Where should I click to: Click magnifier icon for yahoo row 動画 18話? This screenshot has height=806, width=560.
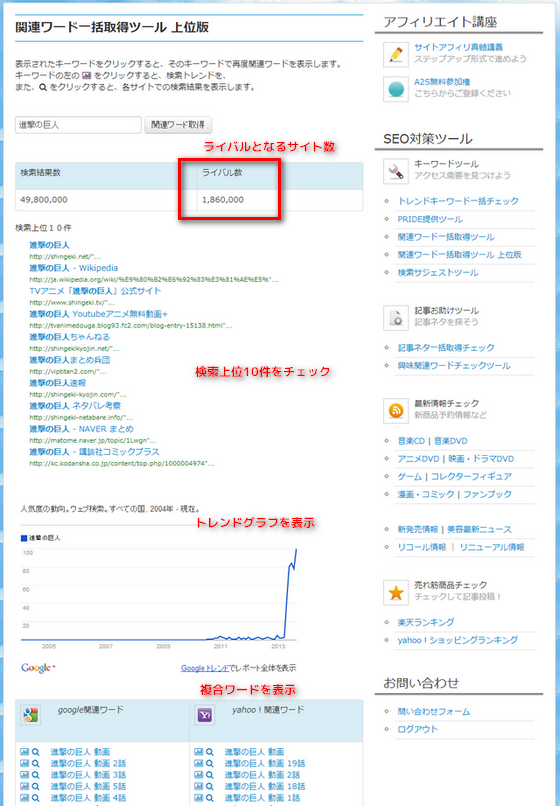pyautogui.click(x=210, y=787)
